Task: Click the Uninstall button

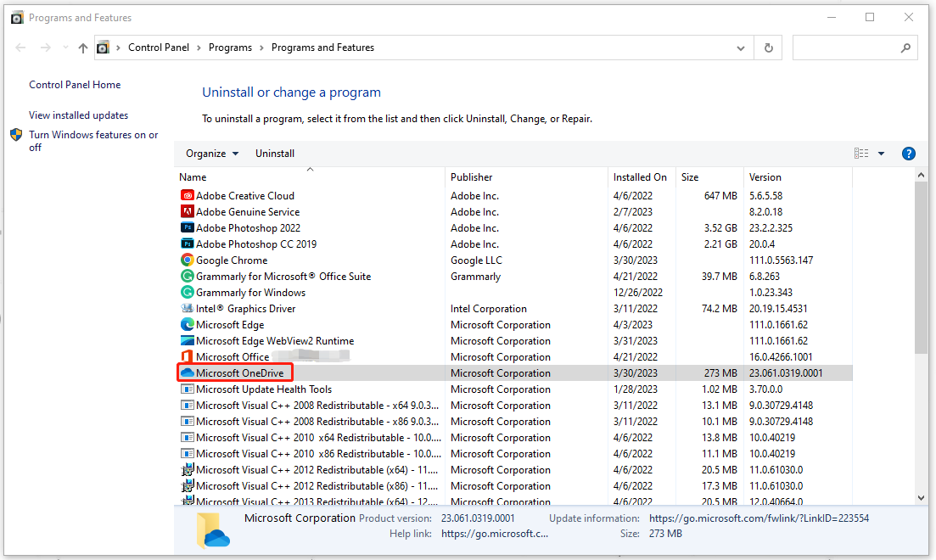Action: pyautogui.click(x=274, y=153)
